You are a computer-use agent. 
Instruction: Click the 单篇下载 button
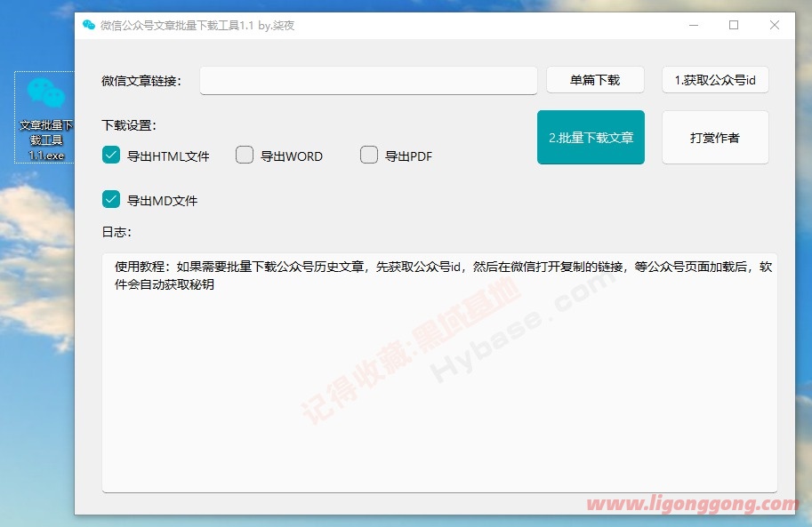click(594, 79)
